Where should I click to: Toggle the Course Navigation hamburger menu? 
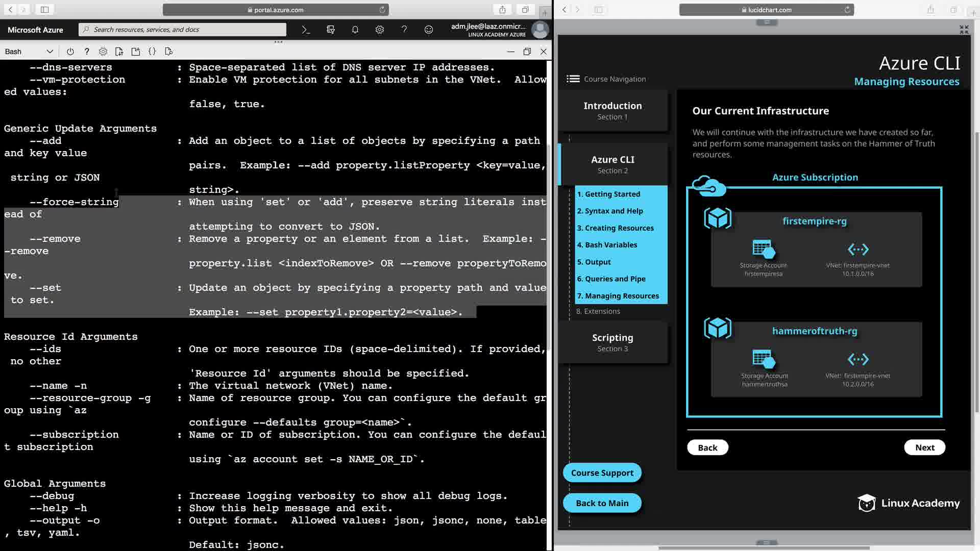pyautogui.click(x=573, y=79)
